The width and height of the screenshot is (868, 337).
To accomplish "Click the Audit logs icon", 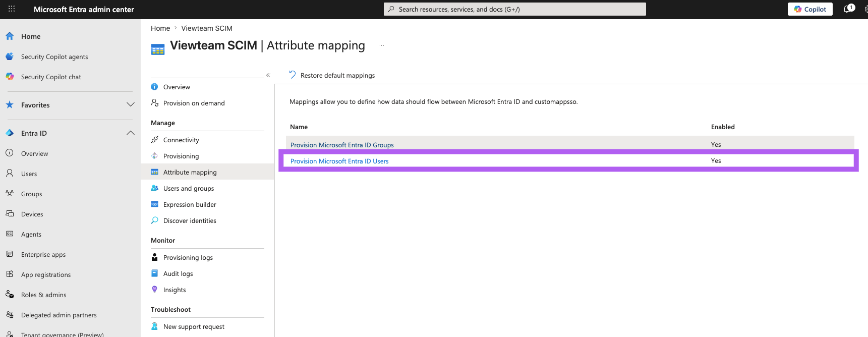I will pos(154,273).
